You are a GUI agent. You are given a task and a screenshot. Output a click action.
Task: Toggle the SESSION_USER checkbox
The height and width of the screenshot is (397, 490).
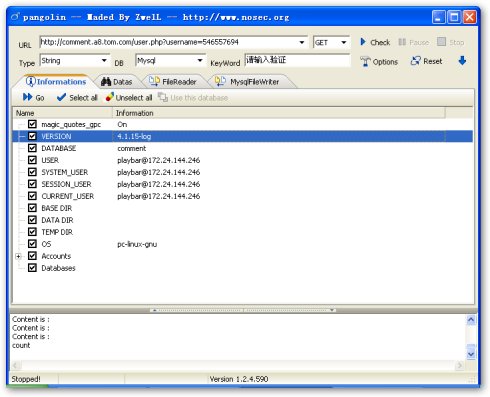point(32,184)
